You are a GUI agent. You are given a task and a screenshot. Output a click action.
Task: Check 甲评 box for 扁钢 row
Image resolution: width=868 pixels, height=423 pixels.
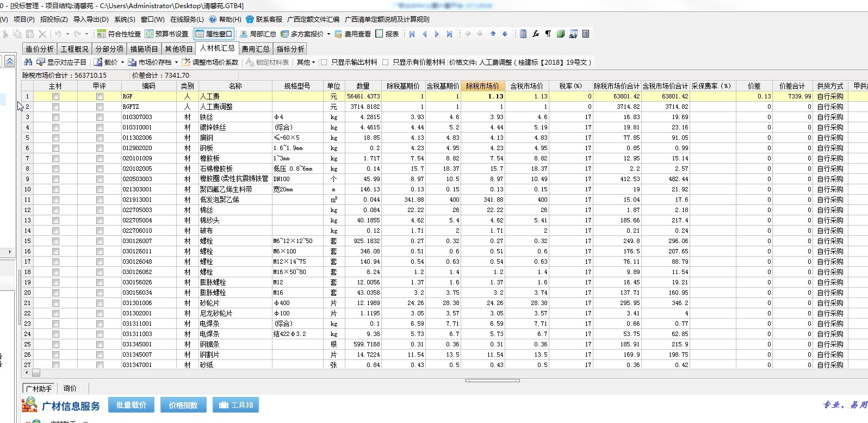100,138
